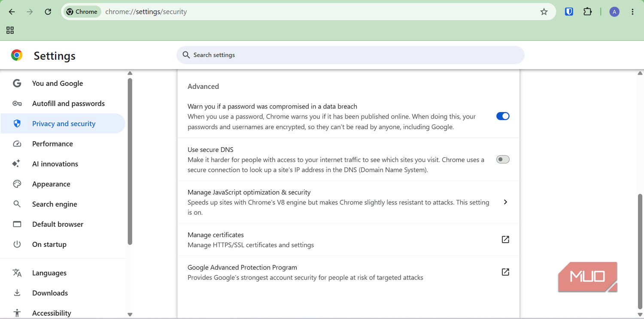This screenshot has height=319, width=644.
Task: Click the browser forward arrow
Action: pos(30,12)
